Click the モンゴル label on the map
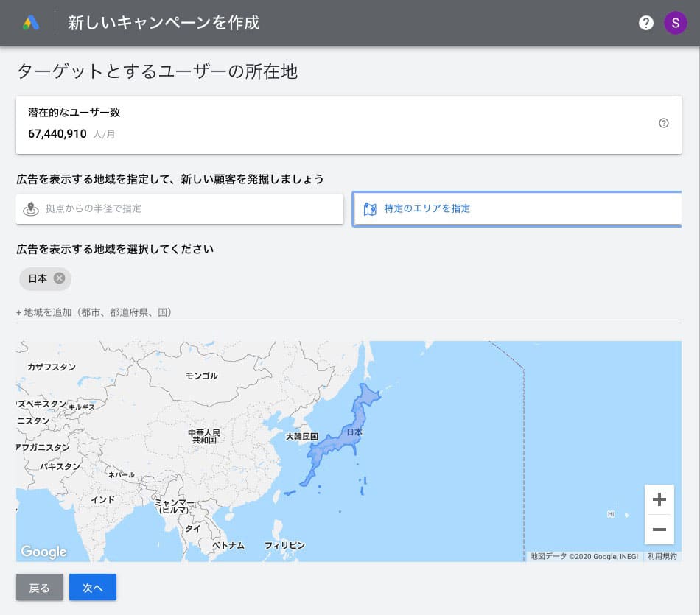Image resolution: width=700 pixels, height=615 pixels. pos(201,376)
